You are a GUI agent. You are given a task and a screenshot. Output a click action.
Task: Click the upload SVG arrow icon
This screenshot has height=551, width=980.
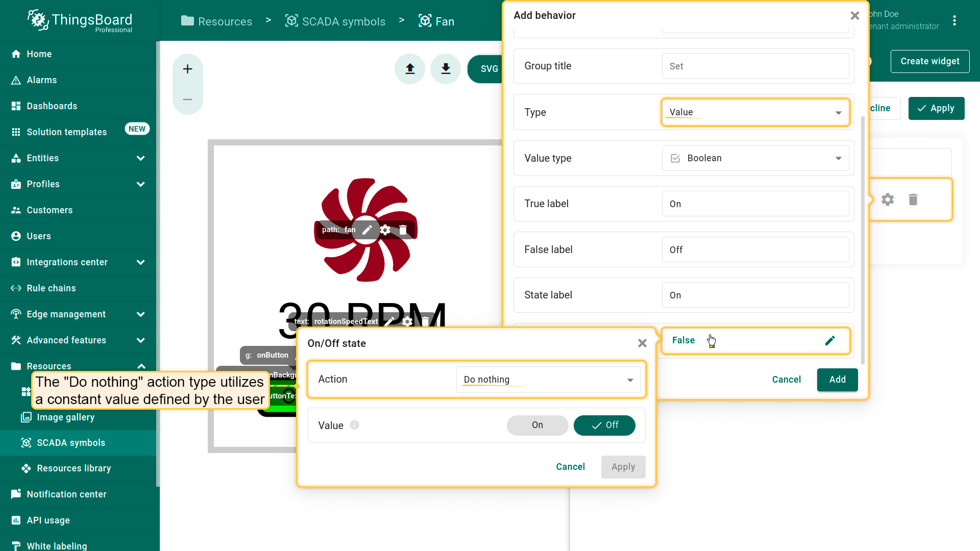[x=410, y=69]
